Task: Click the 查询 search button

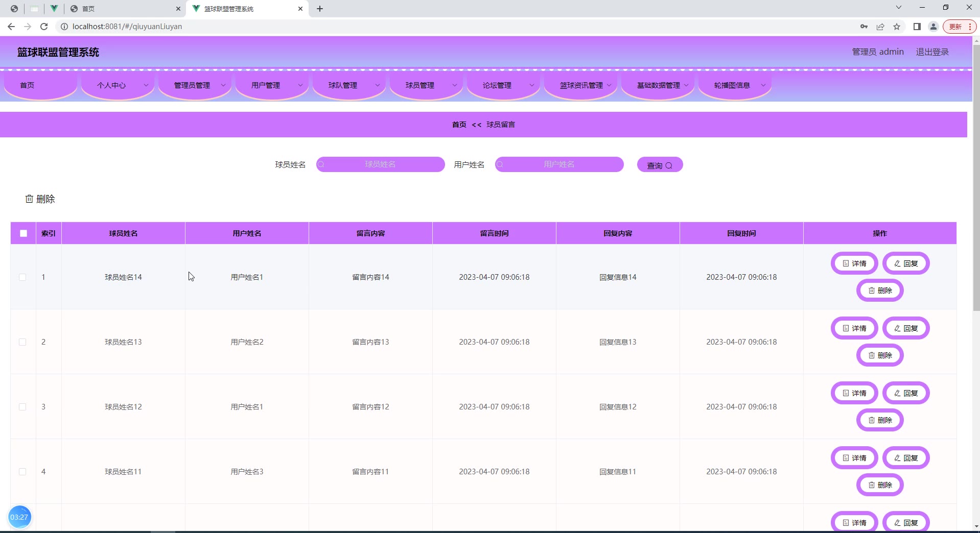Action: click(x=660, y=165)
